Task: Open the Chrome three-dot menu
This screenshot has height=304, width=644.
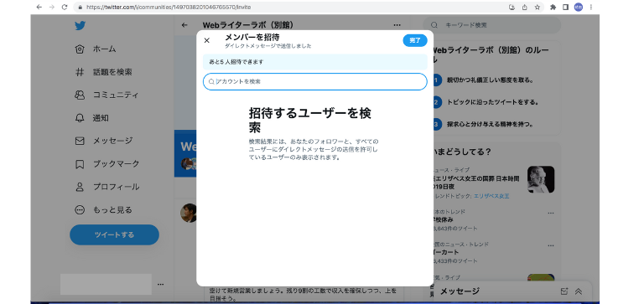Action: tap(591, 7)
